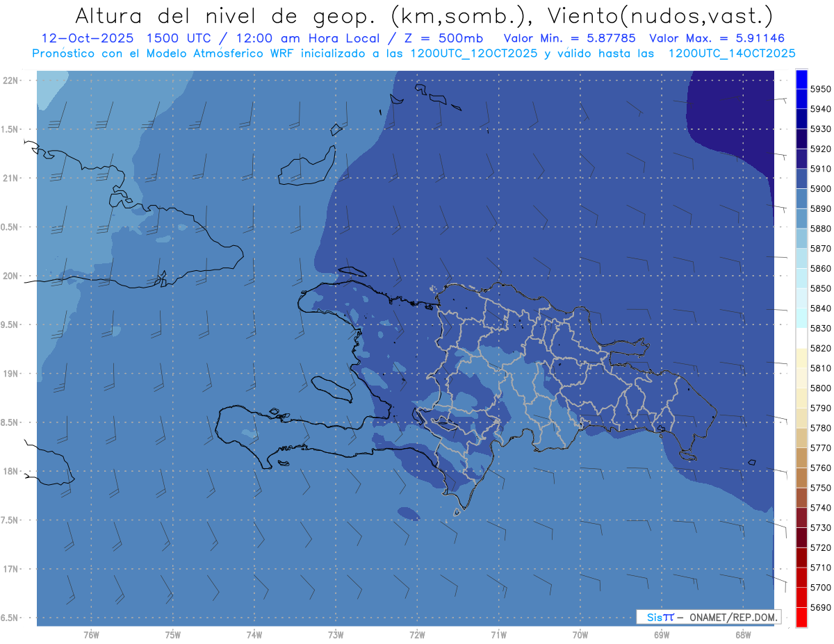Click the 22N latitude label

[x=10, y=80]
